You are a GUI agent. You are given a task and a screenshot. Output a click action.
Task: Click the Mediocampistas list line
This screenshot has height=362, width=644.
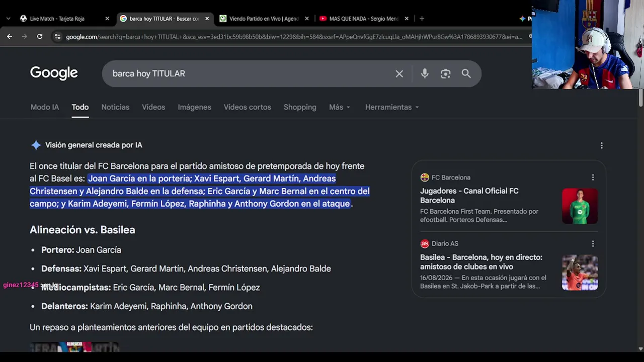(150, 288)
